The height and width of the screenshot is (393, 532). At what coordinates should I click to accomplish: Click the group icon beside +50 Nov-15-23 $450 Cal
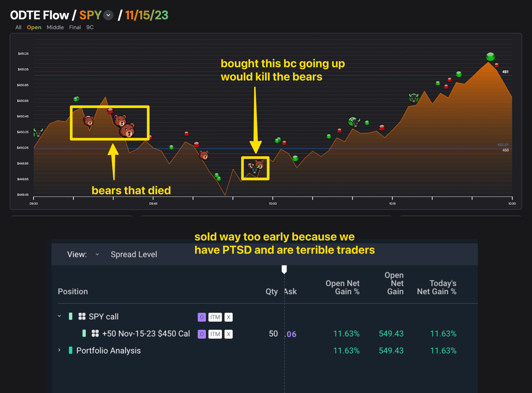tap(95, 333)
